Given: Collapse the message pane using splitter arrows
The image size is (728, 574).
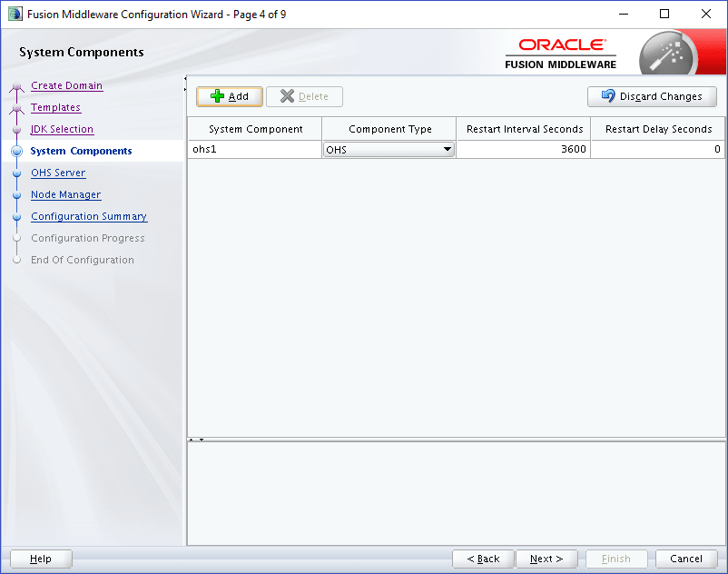Looking at the screenshot, I should click(x=202, y=440).
